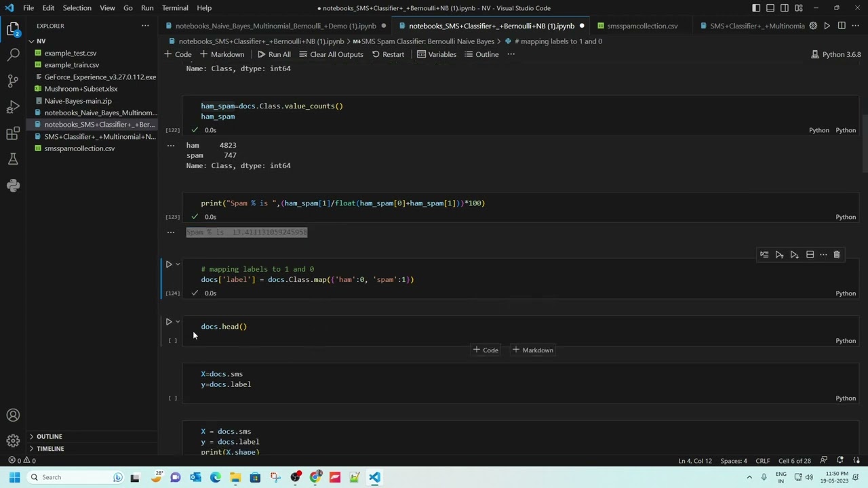The width and height of the screenshot is (868, 488).
Task: Switch to smsspamcollection.csv tab
Action: click(x=642, y=26)
